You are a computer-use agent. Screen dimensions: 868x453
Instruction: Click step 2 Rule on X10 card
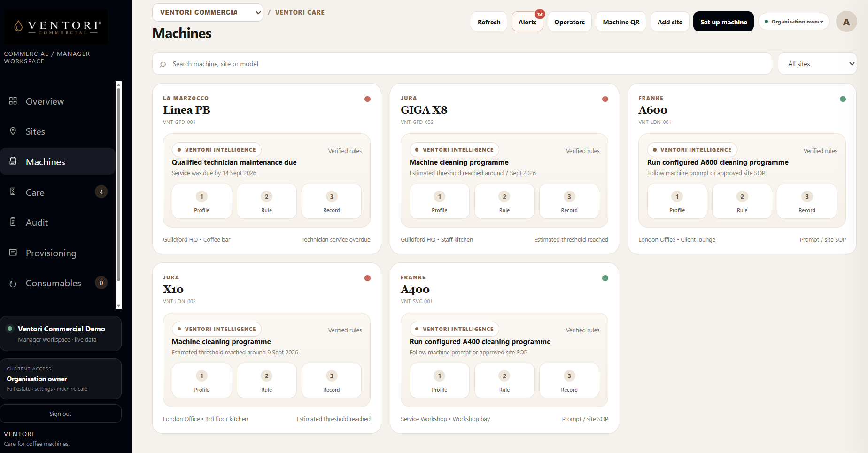[267, 381]
